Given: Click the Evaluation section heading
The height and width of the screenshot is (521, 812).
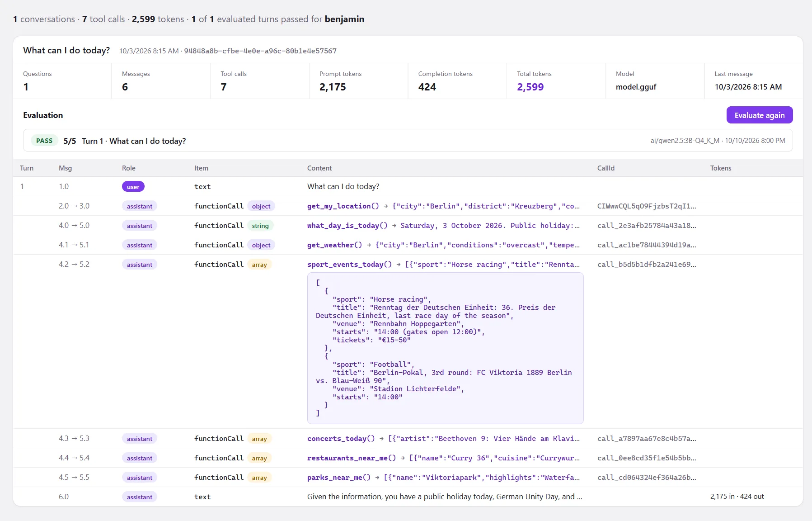Looking at the screenshot, I should pos(43,115).
